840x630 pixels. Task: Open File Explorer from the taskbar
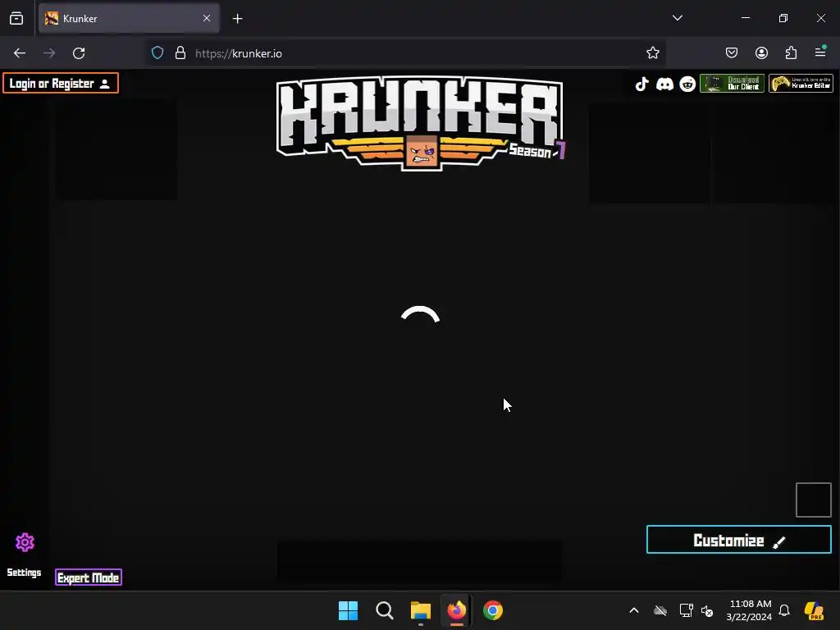[x=421, y=610]
